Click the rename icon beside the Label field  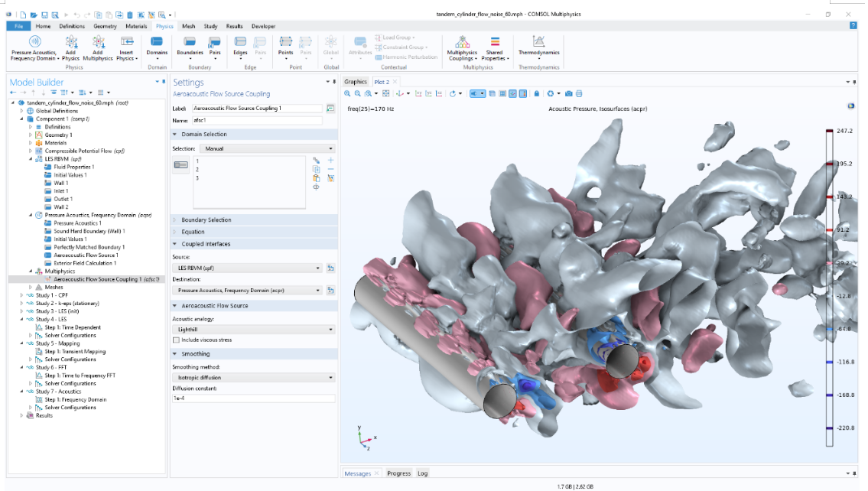click(330, 109)
